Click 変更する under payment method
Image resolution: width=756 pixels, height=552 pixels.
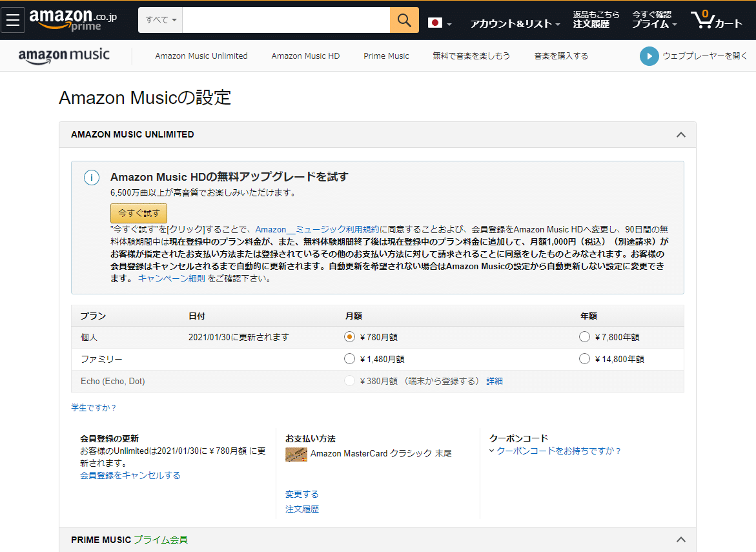(x=302, y=494)
